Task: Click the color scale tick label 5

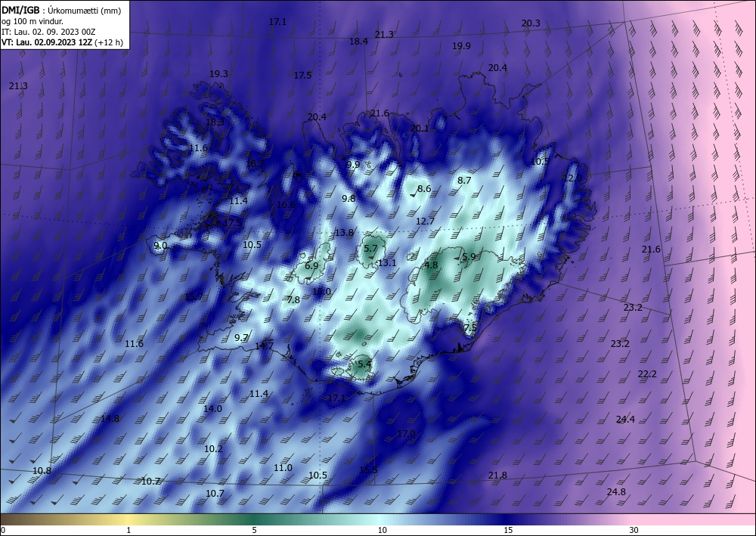Action: click(254, 531)
